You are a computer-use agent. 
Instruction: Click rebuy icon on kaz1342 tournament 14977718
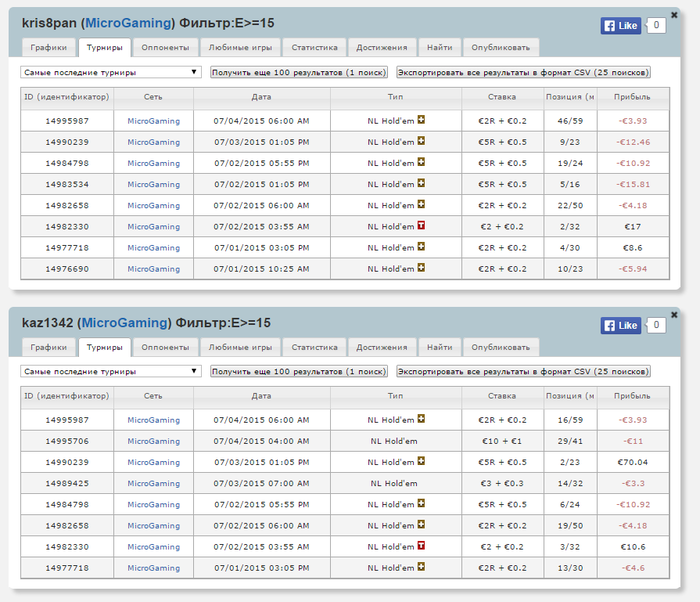click(421, 567)
